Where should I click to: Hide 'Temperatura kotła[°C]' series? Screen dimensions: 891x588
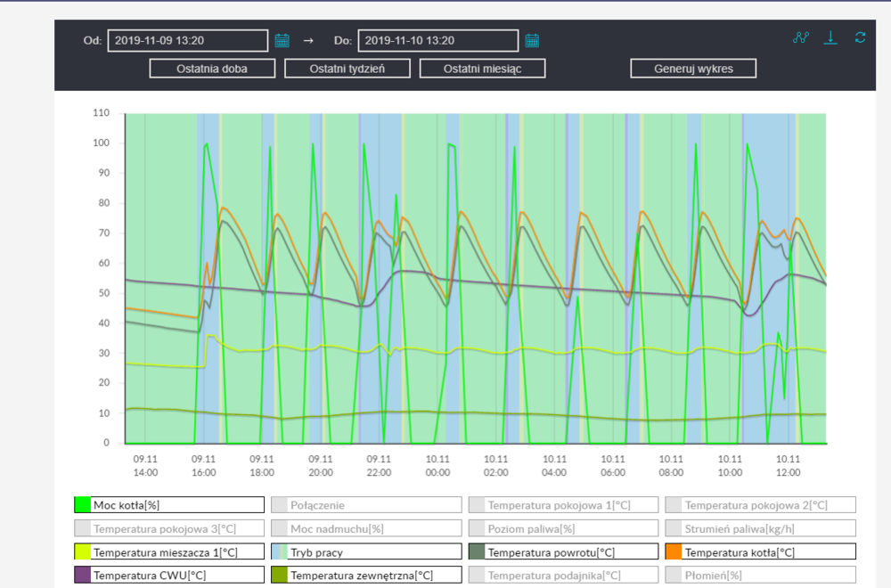pyautogui.click(x=760, y=551)
